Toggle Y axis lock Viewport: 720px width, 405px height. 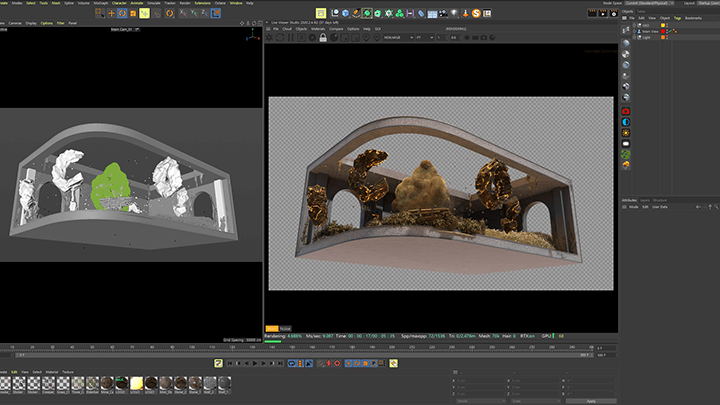tap(194, 13)
